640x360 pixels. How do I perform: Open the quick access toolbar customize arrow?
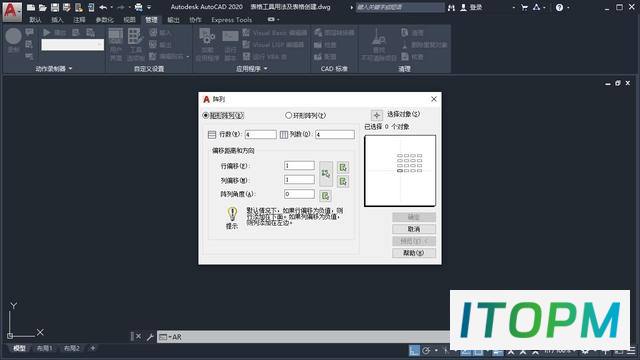(149, 7)
